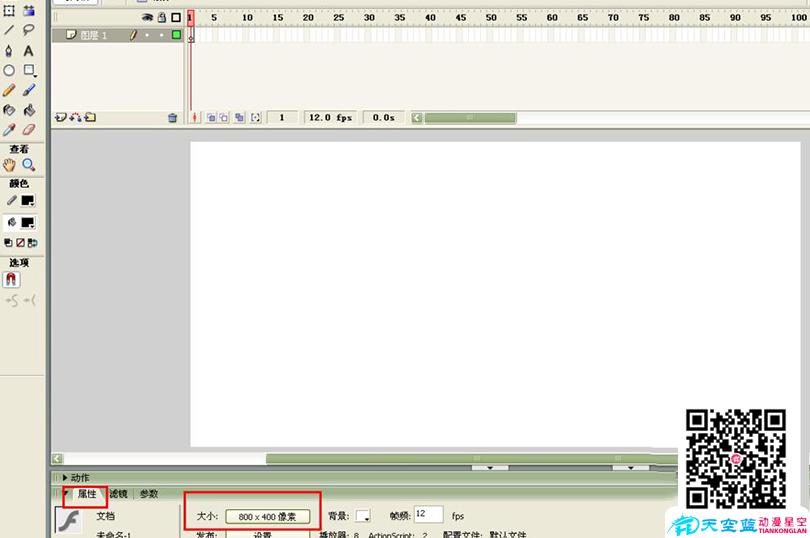Select the Free Transform tool
The width and height of the screenshot is (810, 538).
pyautogui.click(x=9, y=10)
